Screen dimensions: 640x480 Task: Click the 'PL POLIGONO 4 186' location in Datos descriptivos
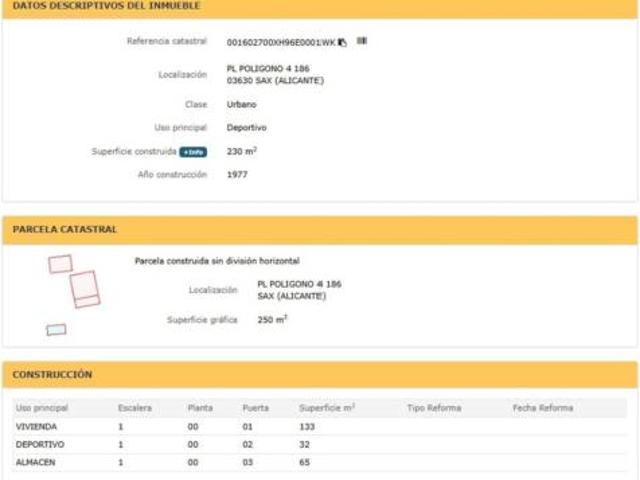[x=268, y=68]
